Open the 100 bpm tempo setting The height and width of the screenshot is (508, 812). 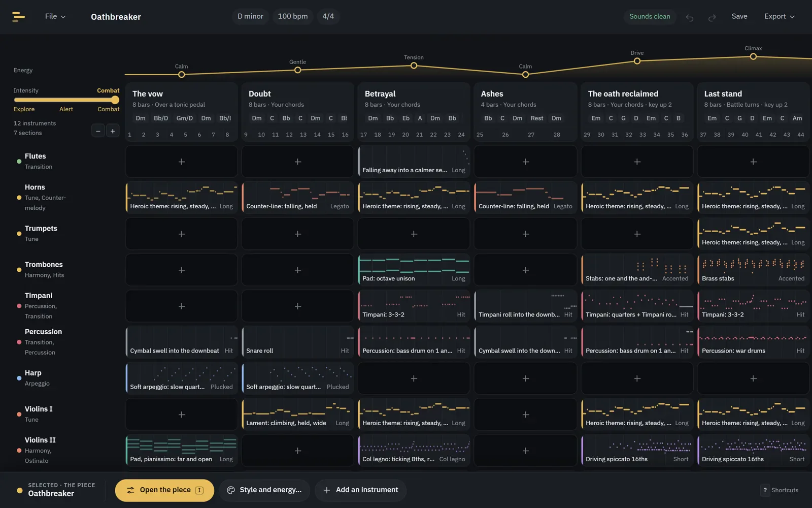[293, 16]
